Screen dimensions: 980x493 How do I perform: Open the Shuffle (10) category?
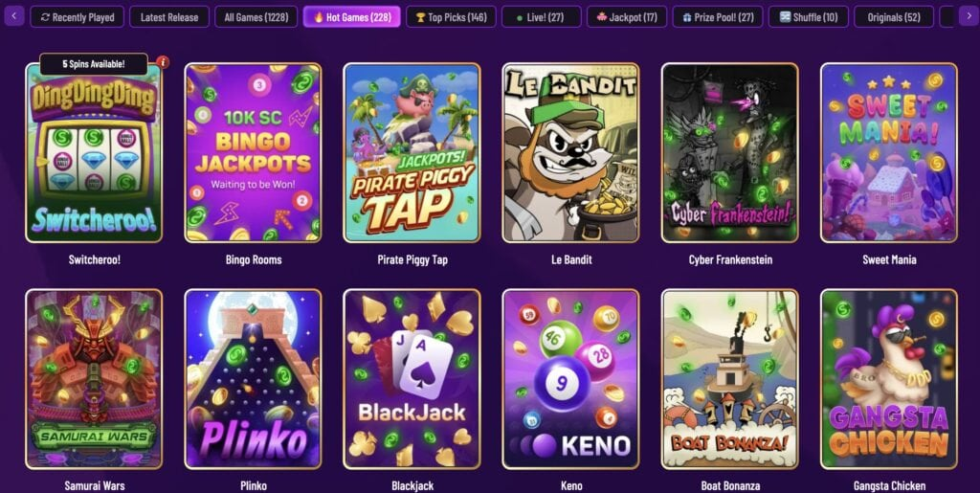click(808, 17)
